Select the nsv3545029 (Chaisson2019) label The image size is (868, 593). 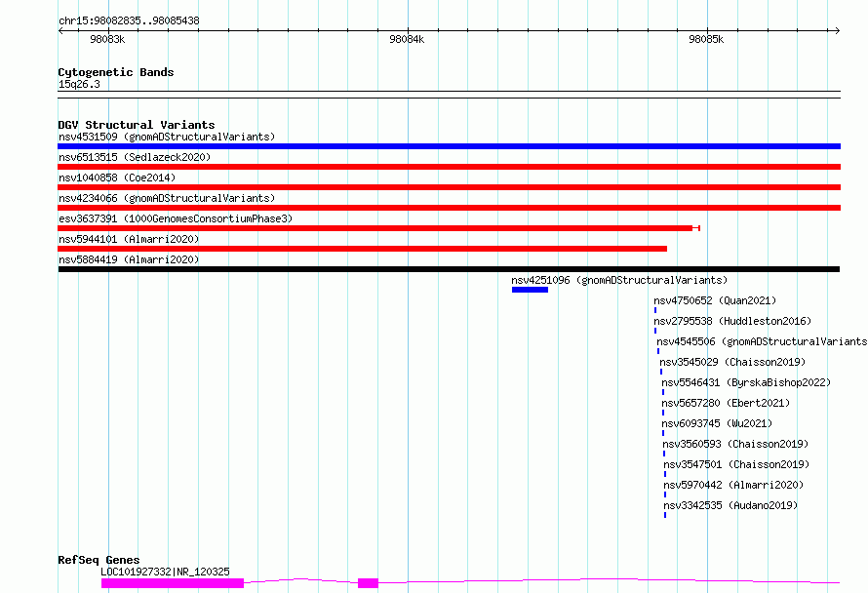click(x=732, y=362)
